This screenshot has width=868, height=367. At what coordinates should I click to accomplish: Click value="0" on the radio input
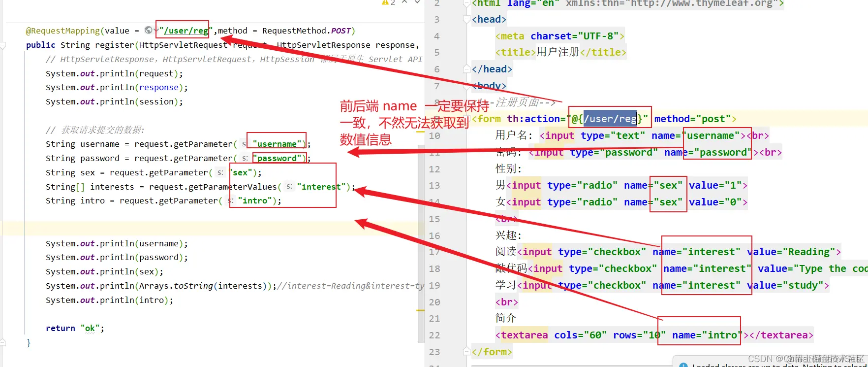coord(715,202)
